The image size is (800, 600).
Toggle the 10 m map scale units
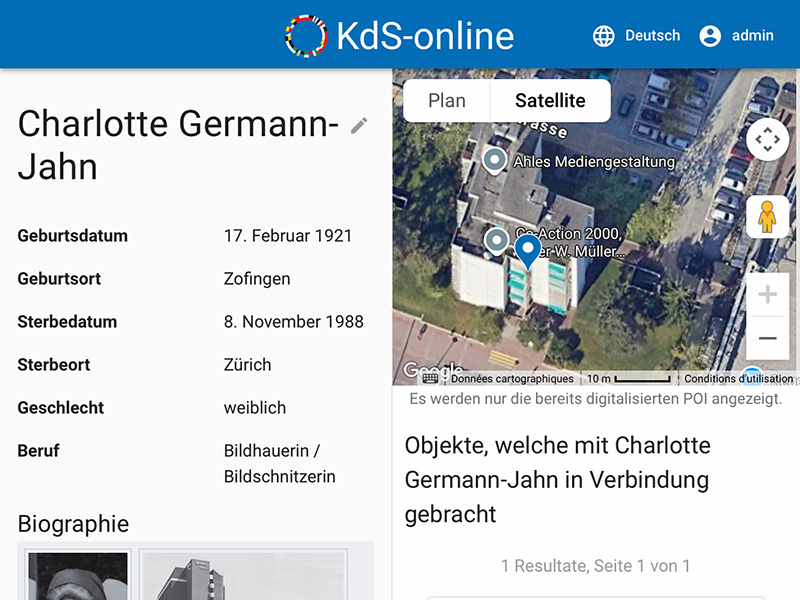point(628,379)
